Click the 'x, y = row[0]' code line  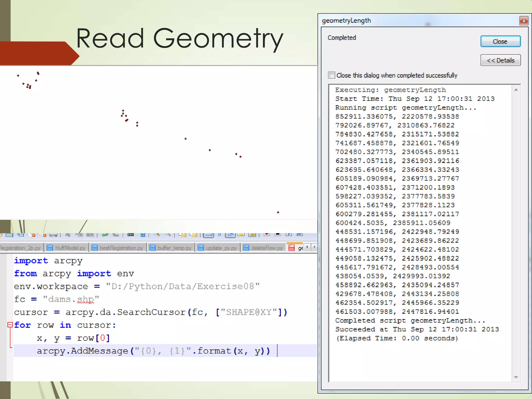coord(73,338)
